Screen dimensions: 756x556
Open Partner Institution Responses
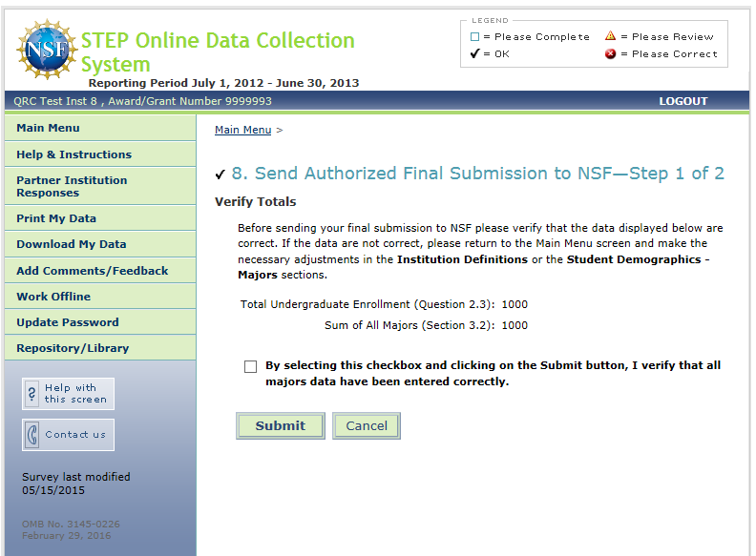pyautogui.click(x=100, y=187)
